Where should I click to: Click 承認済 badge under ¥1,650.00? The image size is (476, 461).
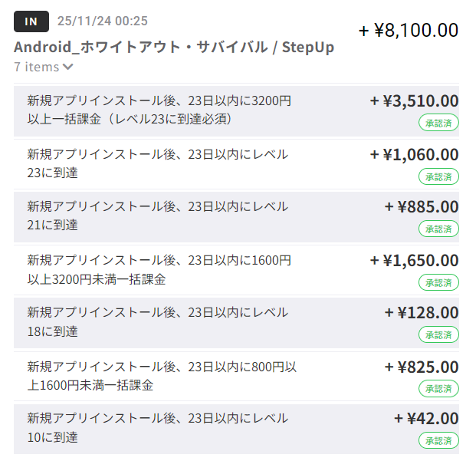point(438,282)
